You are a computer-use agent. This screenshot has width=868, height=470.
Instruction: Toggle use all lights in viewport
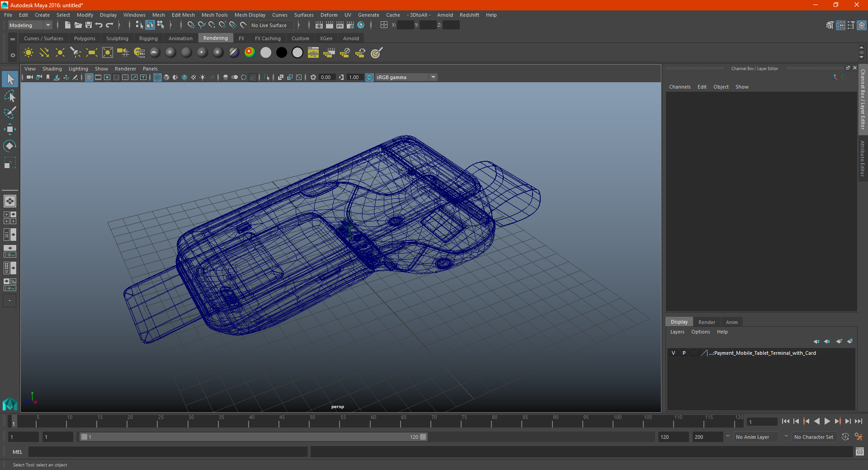pos(203,77)
